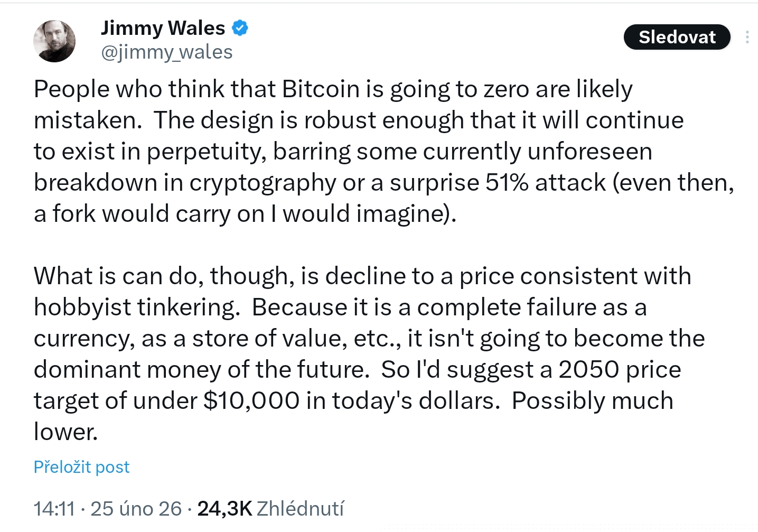The height and width of the screenshot is (532, 758).
Task: Click the 24,3K view count number
Action: tap(224, 509)
